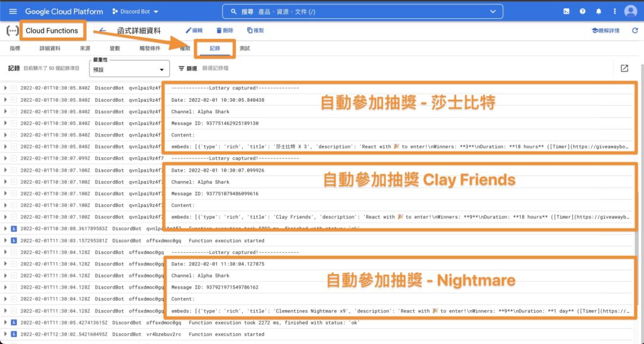
Task: Click the 複製 copy button
Action: [x=255, y=30]
